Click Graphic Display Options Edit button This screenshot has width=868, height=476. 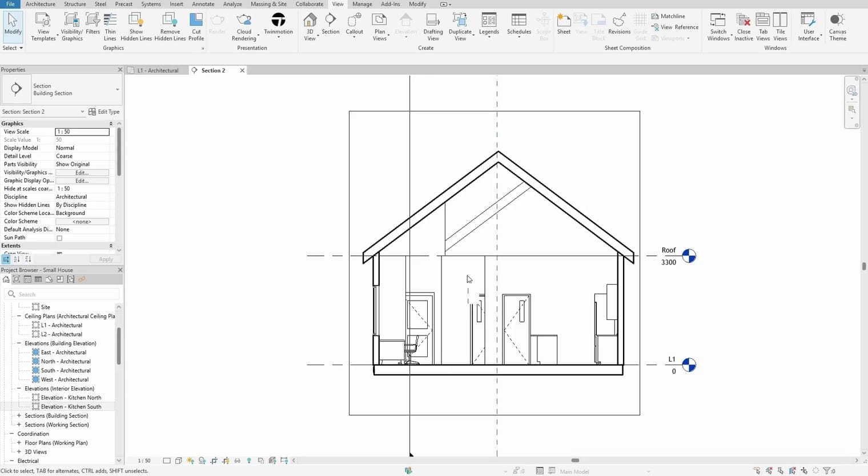coord(82,181)
